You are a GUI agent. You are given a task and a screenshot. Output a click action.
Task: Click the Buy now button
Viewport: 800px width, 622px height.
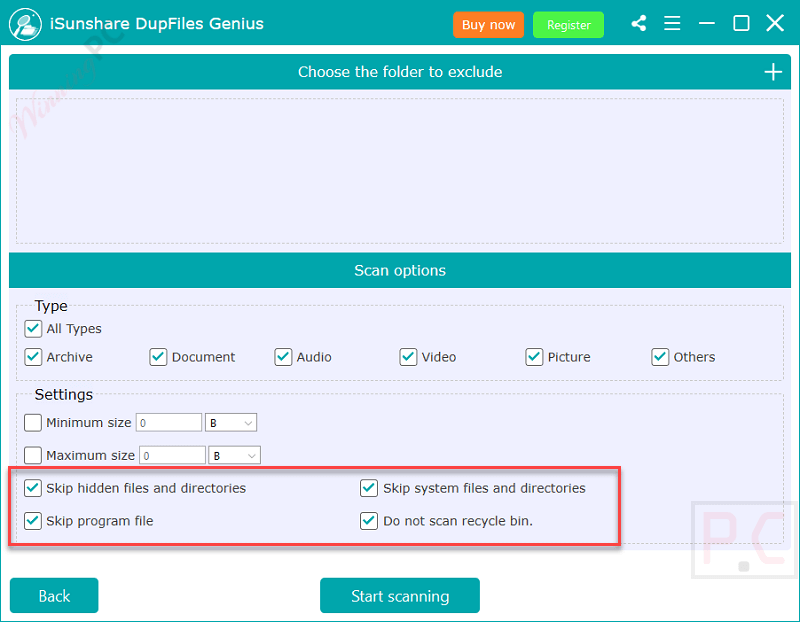[x=488, y=25]
